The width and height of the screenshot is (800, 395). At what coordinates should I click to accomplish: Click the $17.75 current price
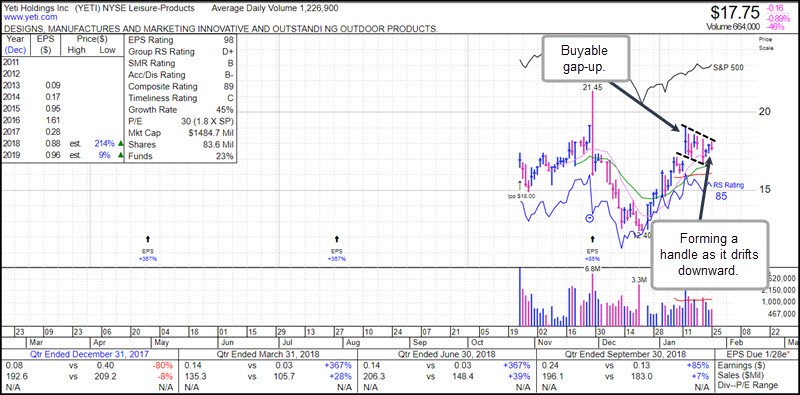734,12
